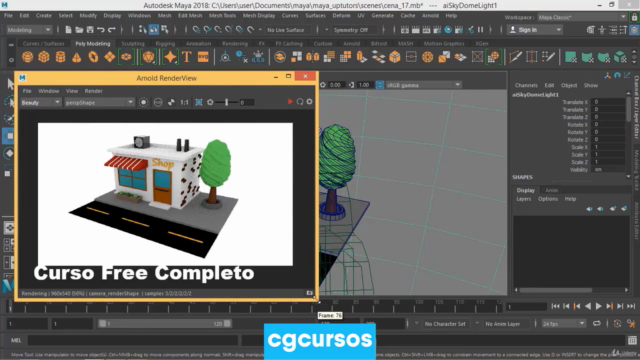The image size is (640, 360).
Task: Open the Mesh Tools menu
Action: click(222, 16)
